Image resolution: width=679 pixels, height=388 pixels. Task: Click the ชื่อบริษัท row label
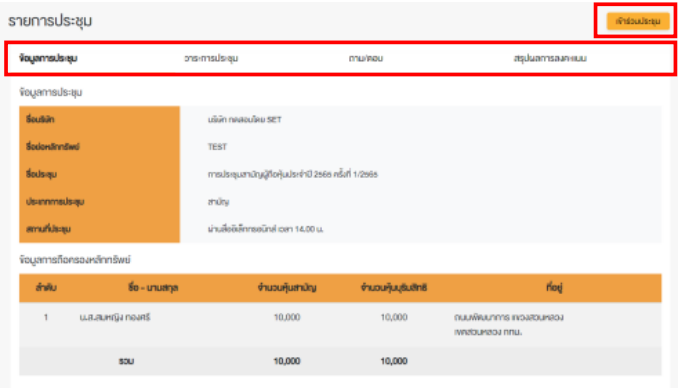pos(40,120)
